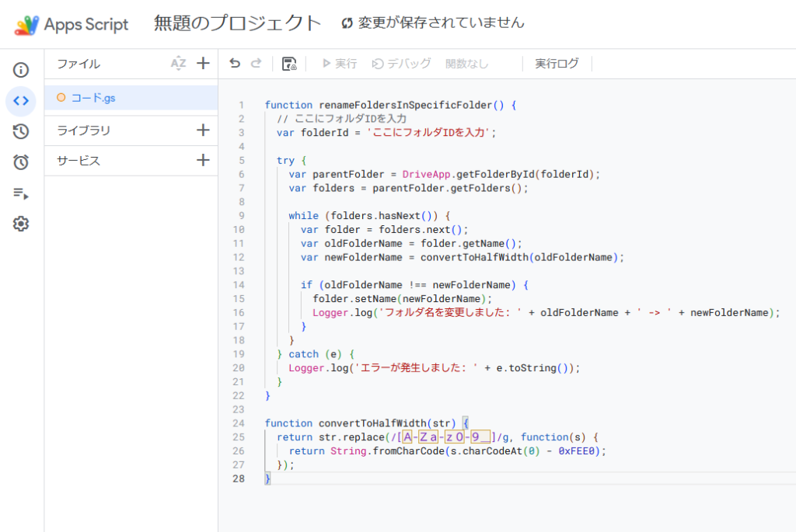Open the 実行ログ execution log

[557, 64]
